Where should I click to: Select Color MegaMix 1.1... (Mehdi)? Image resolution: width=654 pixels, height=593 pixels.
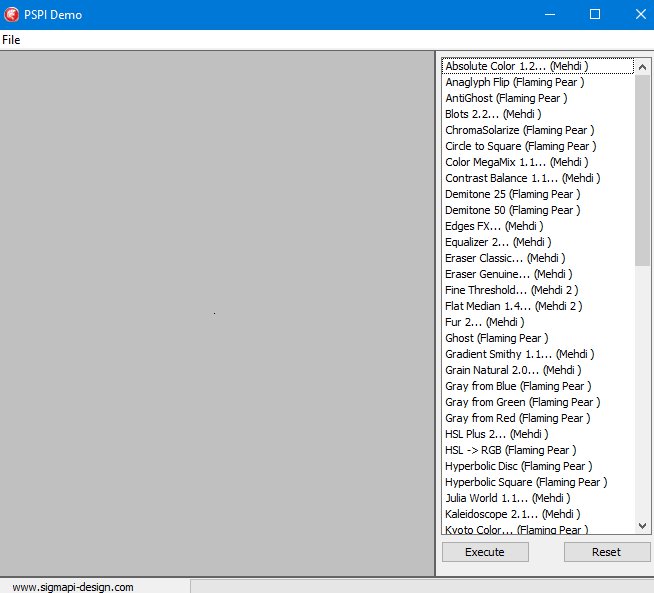pos(538,162)
